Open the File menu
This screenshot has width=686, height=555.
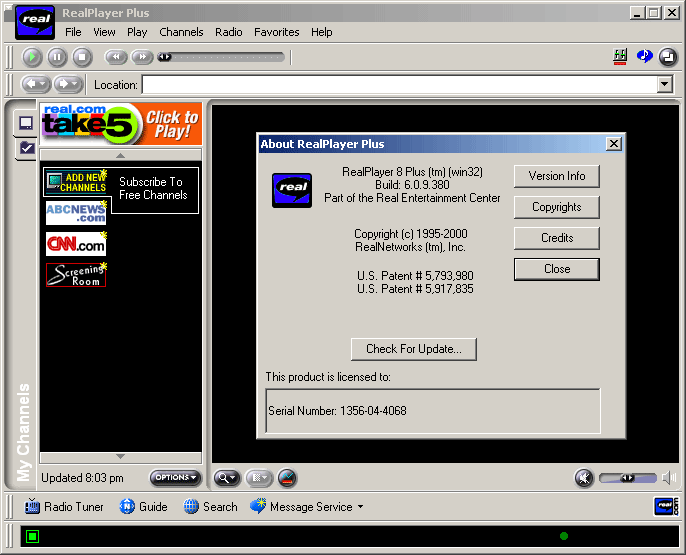pos(73,32)
